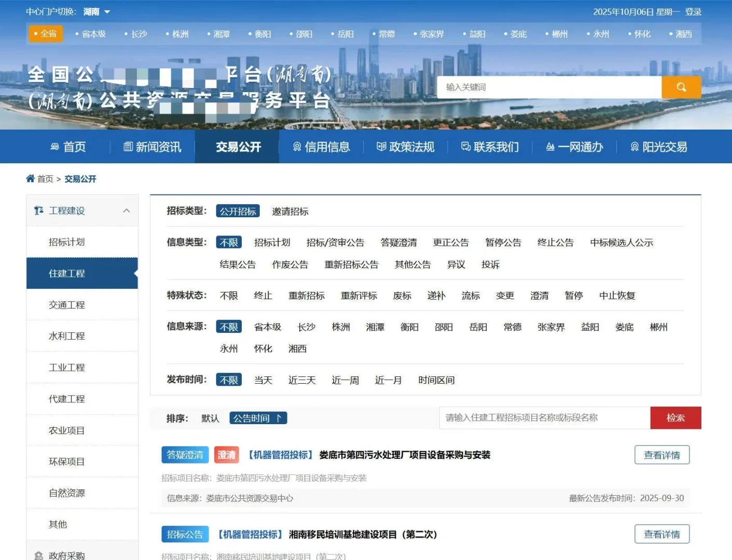Click the 联系我们 chat icon

[465, 147]
